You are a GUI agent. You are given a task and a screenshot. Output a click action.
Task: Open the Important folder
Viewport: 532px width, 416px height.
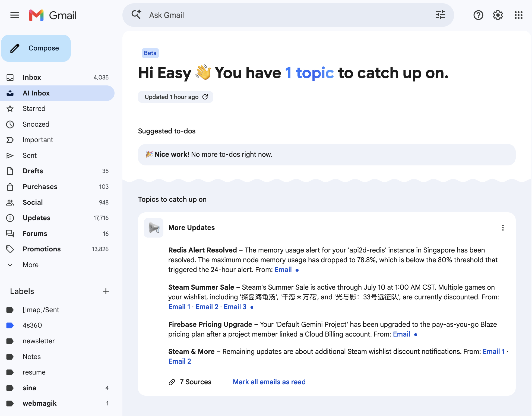[57, 140]
